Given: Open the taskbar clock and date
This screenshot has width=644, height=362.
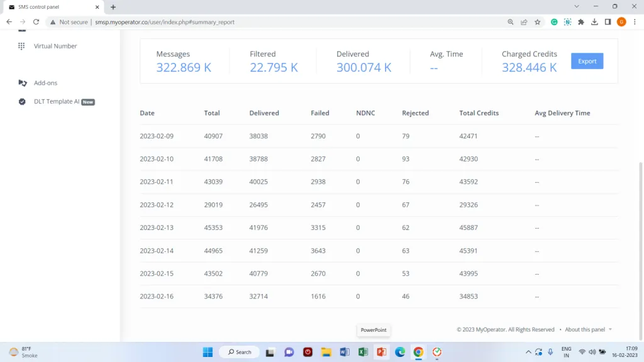Looking at the screenshot, I should (625, 352).
